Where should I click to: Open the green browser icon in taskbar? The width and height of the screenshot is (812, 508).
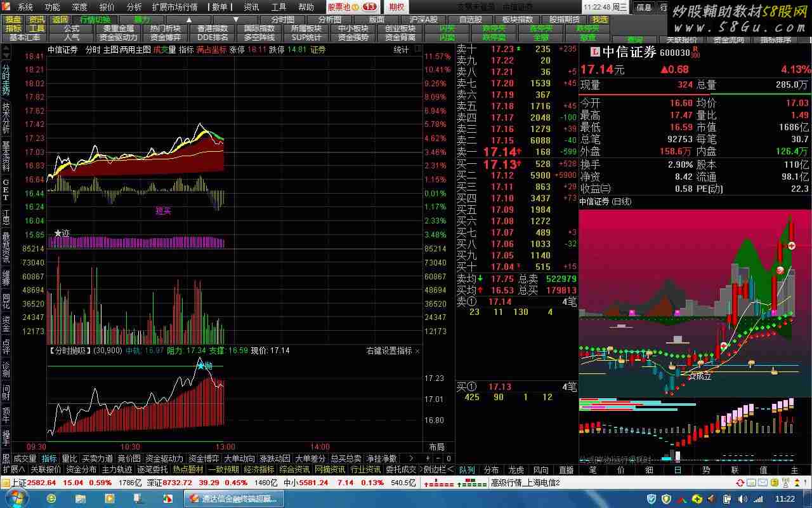(51, 498)
